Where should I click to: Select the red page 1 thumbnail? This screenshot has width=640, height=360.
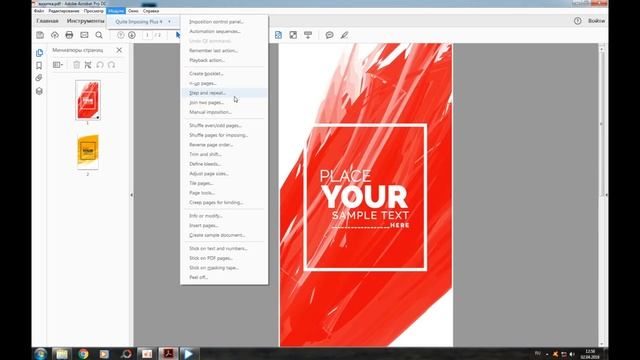(x=88, y=100)
